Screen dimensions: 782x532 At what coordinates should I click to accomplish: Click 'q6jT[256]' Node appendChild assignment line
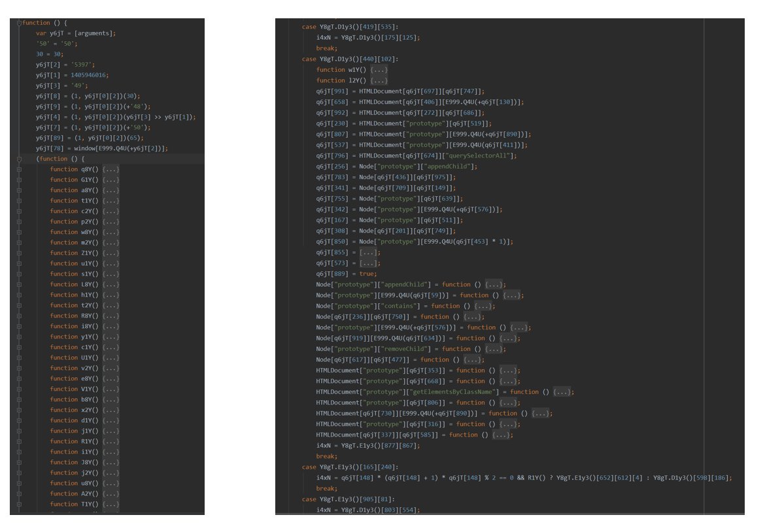tap(396, 167)
